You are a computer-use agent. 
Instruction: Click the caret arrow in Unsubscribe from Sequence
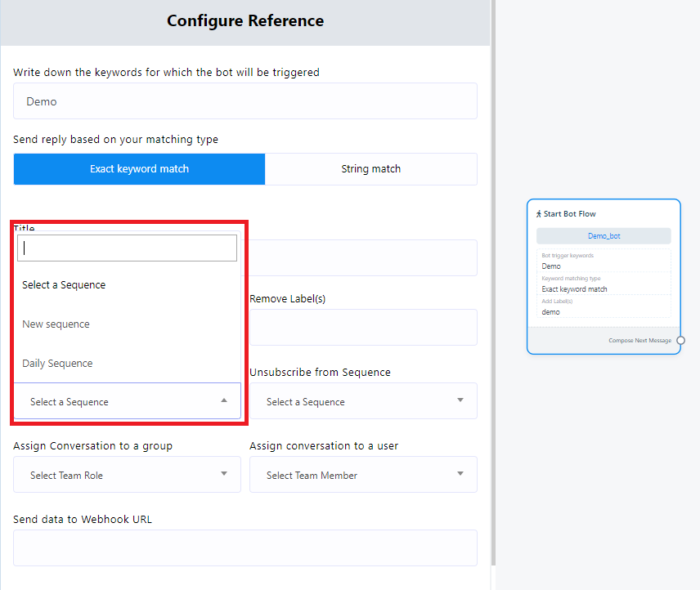(460, 400)
